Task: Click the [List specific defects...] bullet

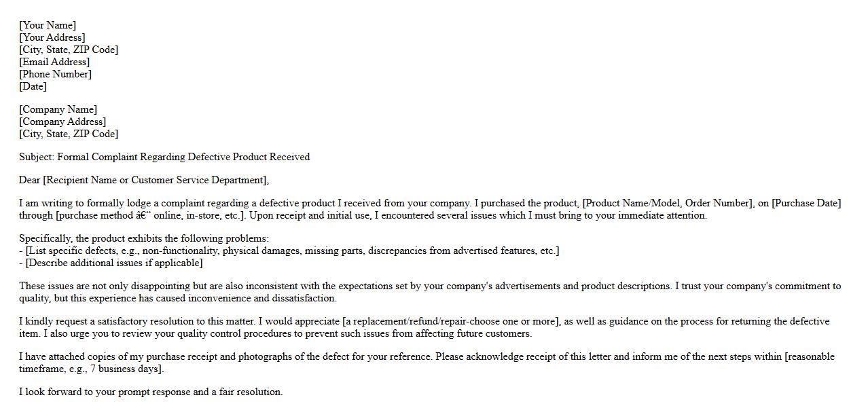Action: 292,251
